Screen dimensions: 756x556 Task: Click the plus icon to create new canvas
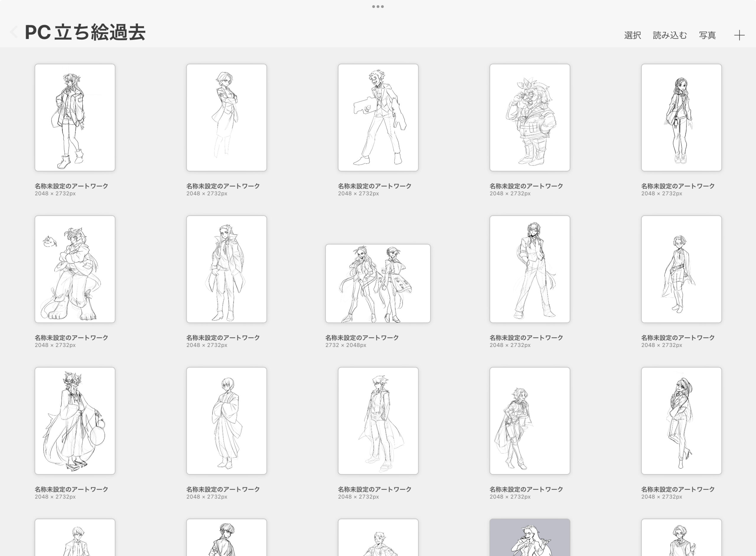point(739,35)
